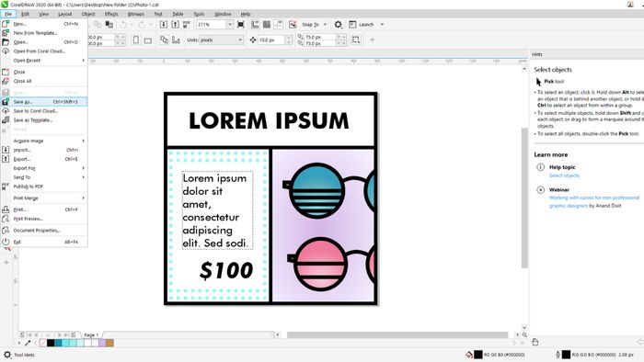The height and width of the screenshot is (362, 644).
Task: Click the Current page icon
Action: [176, 40]
